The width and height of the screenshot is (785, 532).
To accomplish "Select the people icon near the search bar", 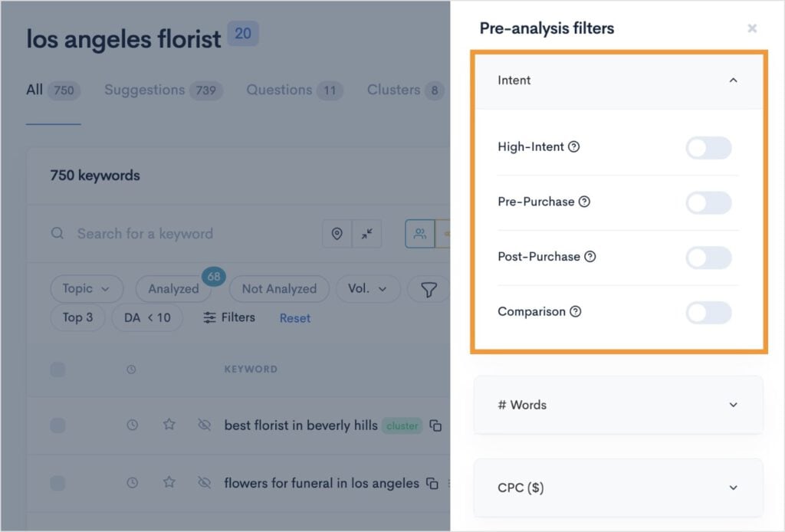I will point(419,233).
